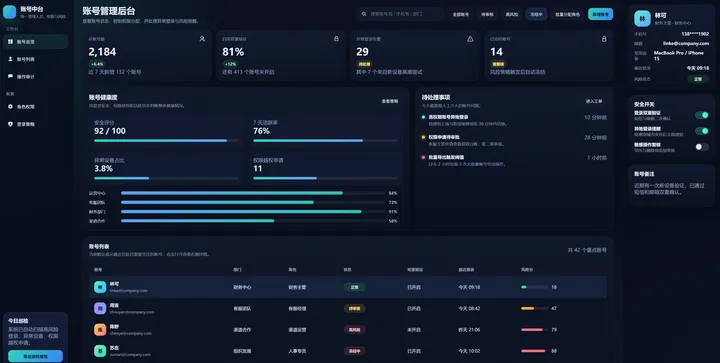
Task: Toggle the 异地登录提醒 switch
Action: (x=702, y=131)
